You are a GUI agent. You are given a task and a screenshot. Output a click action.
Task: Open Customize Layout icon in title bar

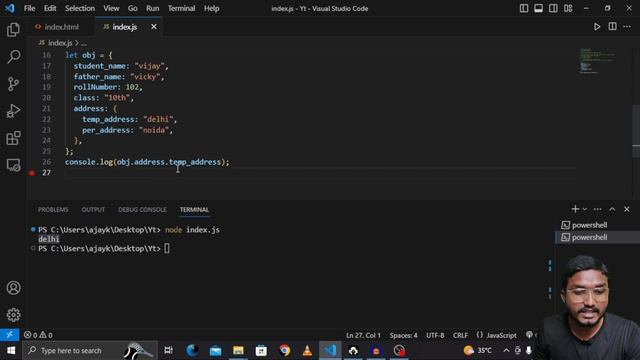click(568, 8)
